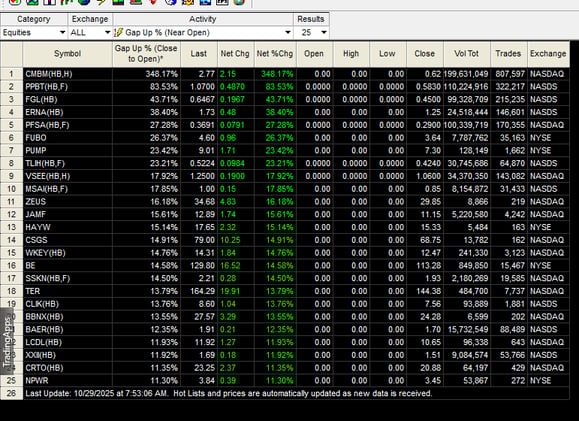Select the ERNA(HB) symbol cell
579x421 pixels.
pos(68,112)
